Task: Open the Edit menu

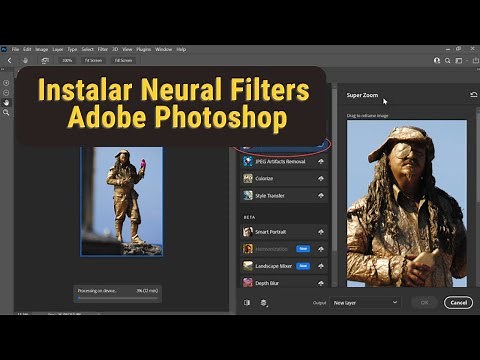Action: click(27, 49)
